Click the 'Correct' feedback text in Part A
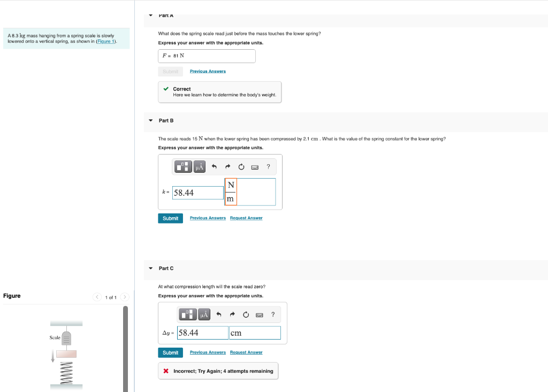The width and height of the screenshot is (548, 392). point(182,89)
